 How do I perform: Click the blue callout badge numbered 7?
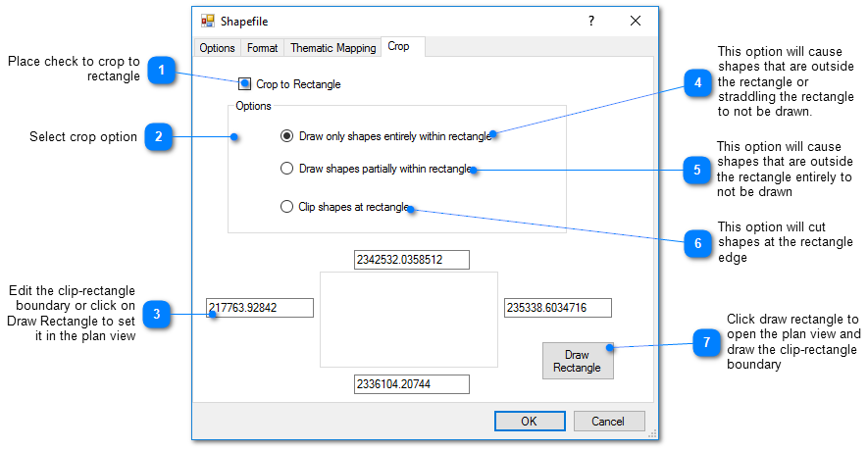(706, 342)
